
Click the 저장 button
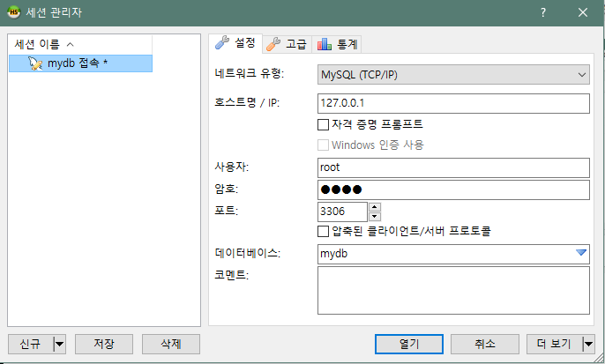104,344
